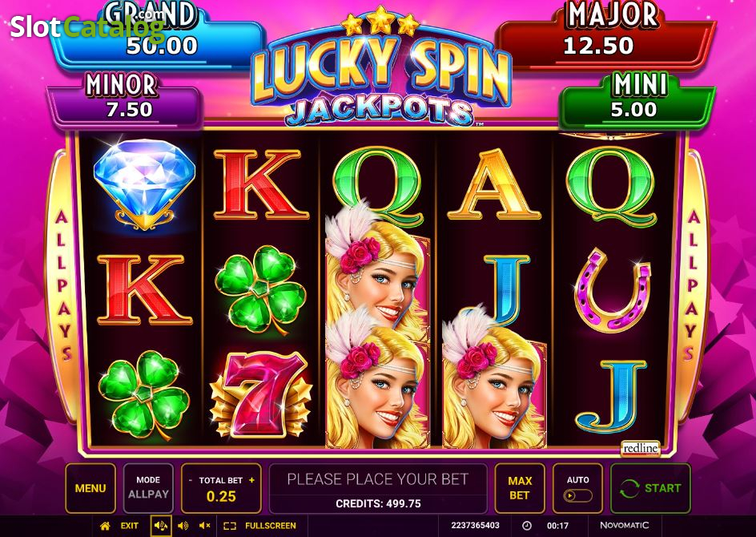The image size is (756, 537).
Task: Click the fullscreen brackets icon
Action: click(230, 526)
